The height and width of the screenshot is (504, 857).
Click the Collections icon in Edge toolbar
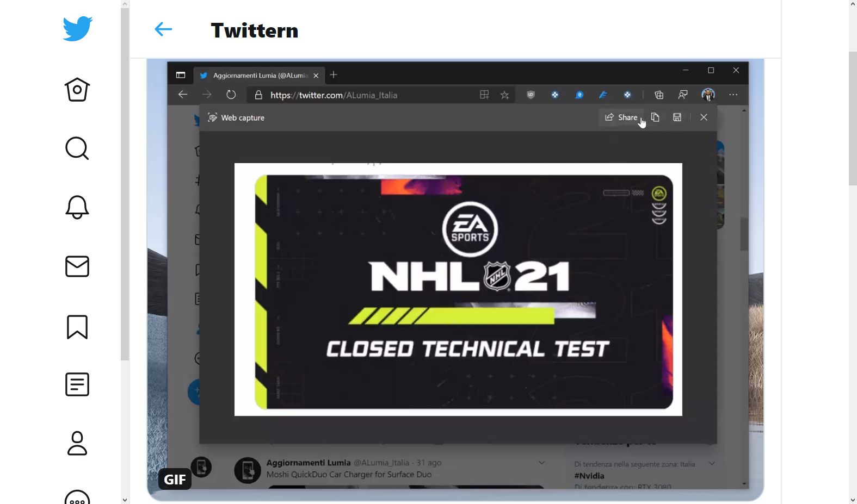(x=659, y=95)
